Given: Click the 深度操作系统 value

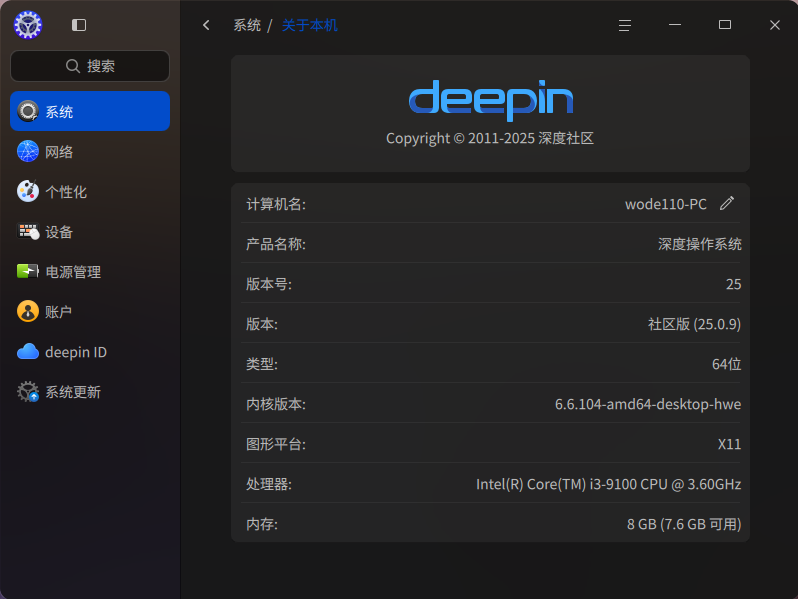Looking at the screenshot, I should coord(700,244).
